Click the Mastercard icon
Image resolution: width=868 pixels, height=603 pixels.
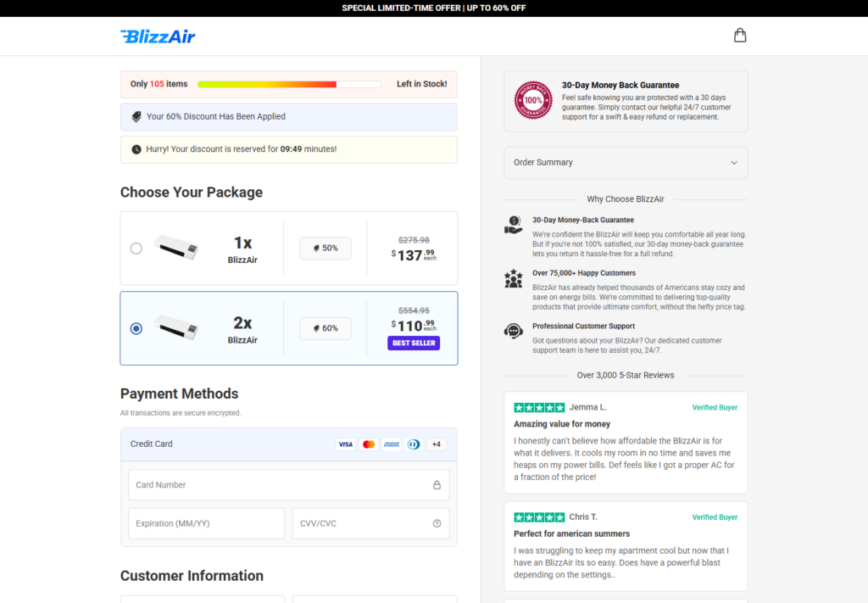coord(369,444)
